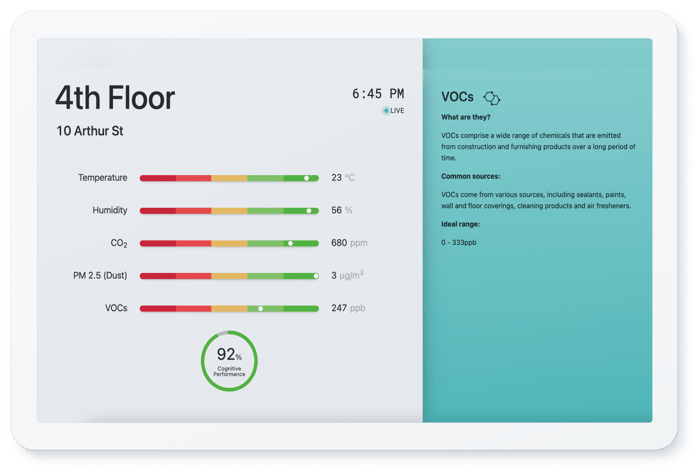Image resolution: width=700 pixels, height=471 pixels.
Task: Select the PM 2.5 (Dust) gauge bar
Action: point(229,276)
